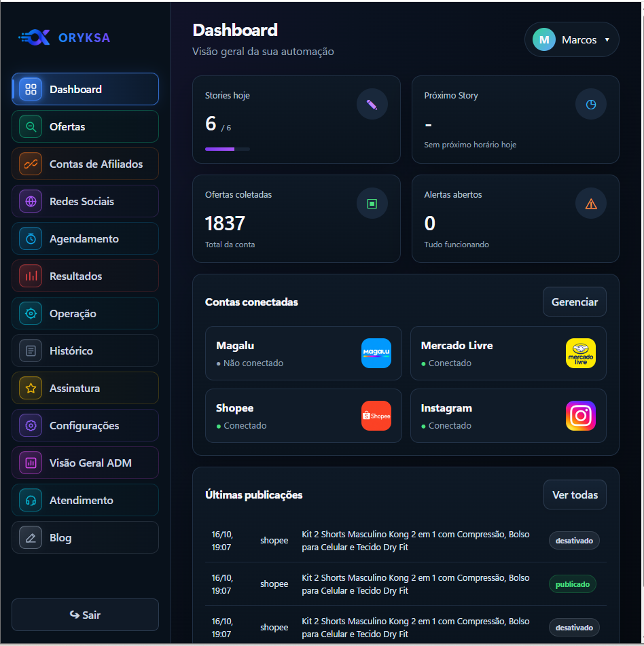Open the Blog menu item

click(86, 537)
